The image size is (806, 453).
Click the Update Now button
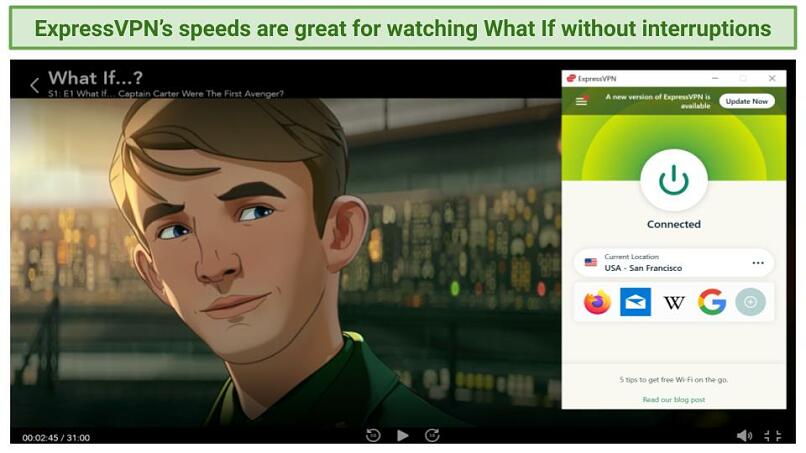coord(746,101)
